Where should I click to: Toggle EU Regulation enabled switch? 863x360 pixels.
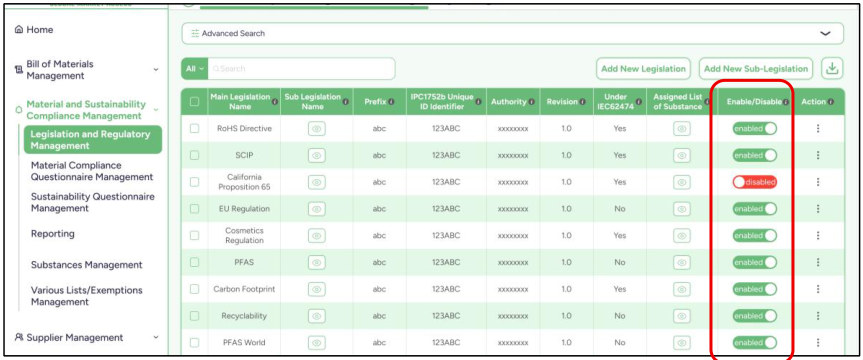click(755, 209)
